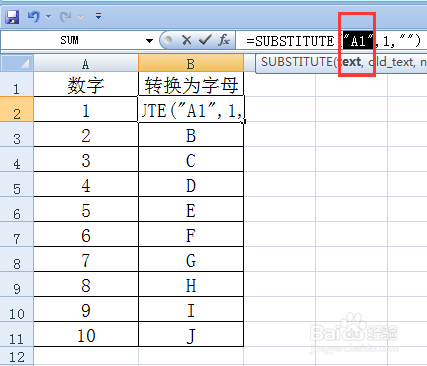The image size is (427, 366).
Task: Click the Redo arrow icon
Action: (x=66, y=16)
